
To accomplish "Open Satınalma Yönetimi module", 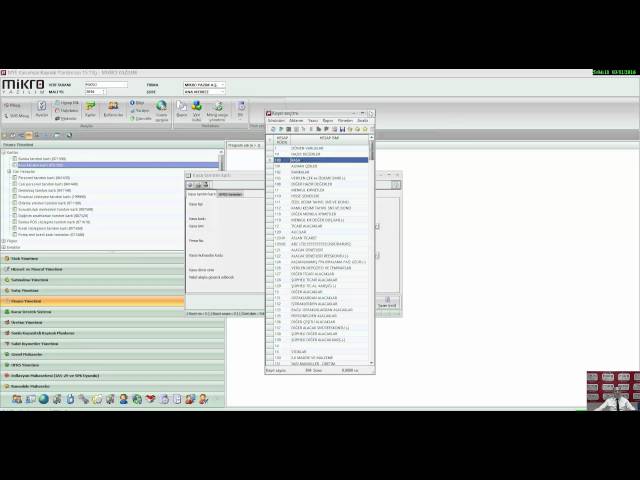I will (93, 280).
